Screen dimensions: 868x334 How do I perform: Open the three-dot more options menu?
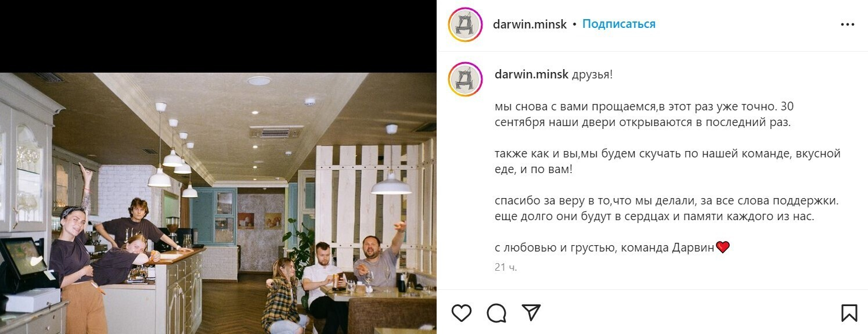tap(848, 25)
